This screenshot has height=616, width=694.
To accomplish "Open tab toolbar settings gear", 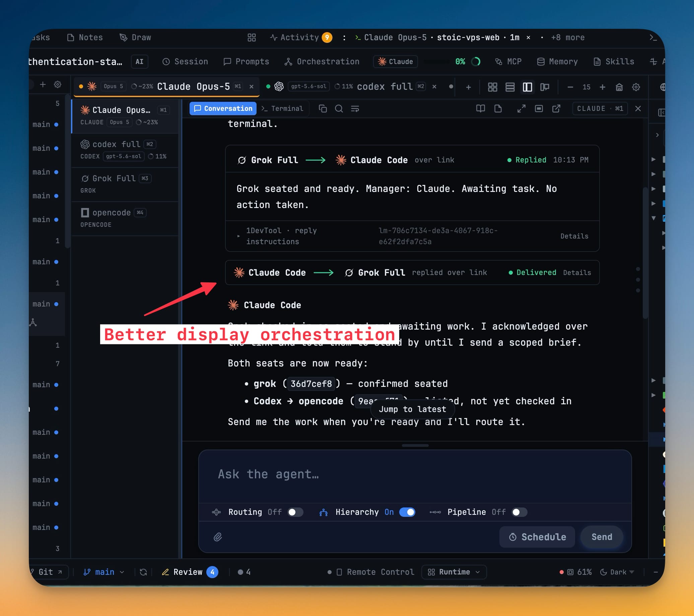I will (636, 87).
